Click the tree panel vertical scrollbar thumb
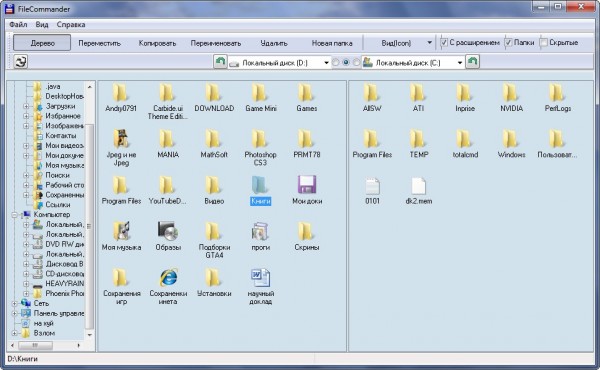The image size is (600, 370). pos(90,226)
